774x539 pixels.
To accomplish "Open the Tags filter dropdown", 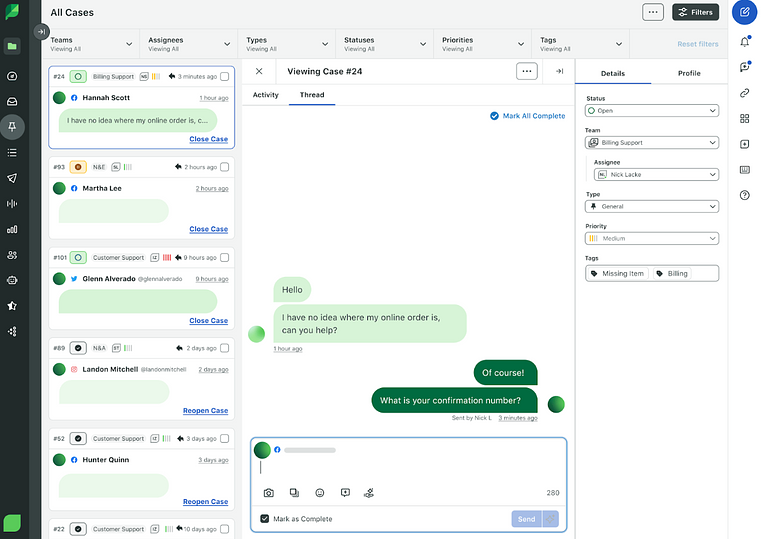I will (581, 44).
